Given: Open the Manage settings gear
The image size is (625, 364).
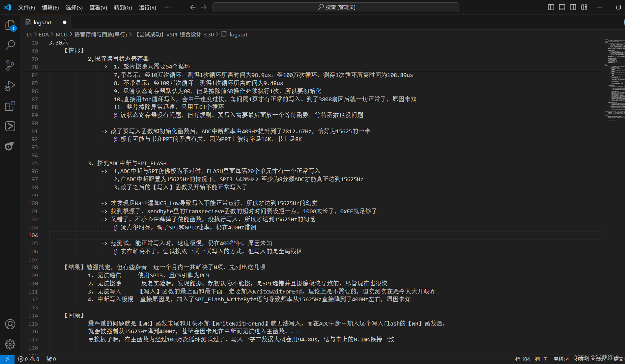Looking at the screenshot, I should coord(10,344).
